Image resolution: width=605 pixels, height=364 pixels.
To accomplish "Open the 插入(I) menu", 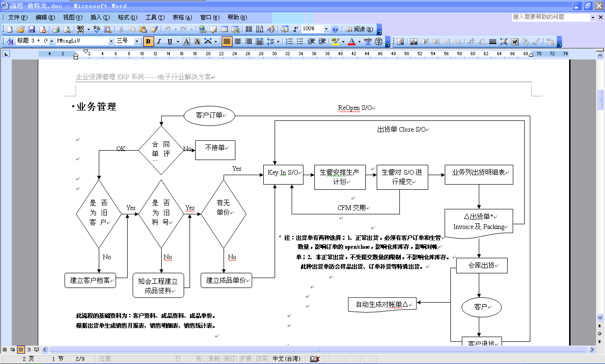I will point(100,17).
